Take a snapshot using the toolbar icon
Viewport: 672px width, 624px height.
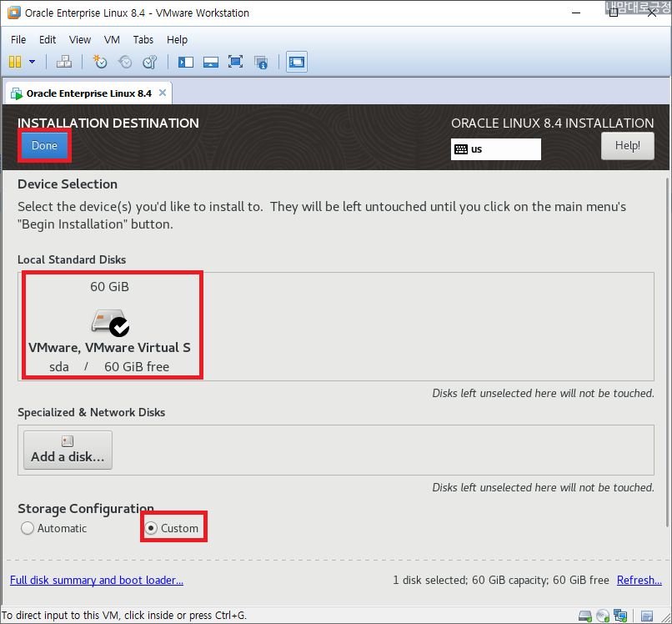pos(100,63)
